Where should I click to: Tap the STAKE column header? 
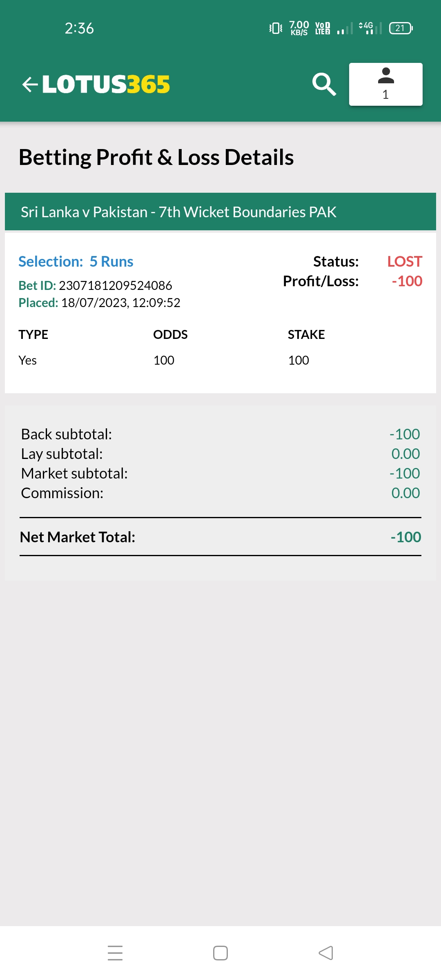tap(306, 334)
